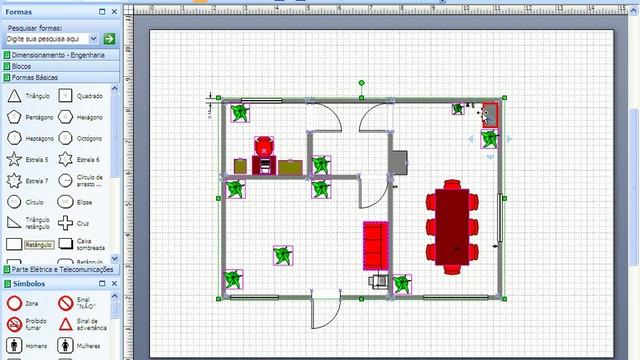Open Dimensionamento - Engenharia stencil
This screenshot has height=360, width=640.
(61, 55)
